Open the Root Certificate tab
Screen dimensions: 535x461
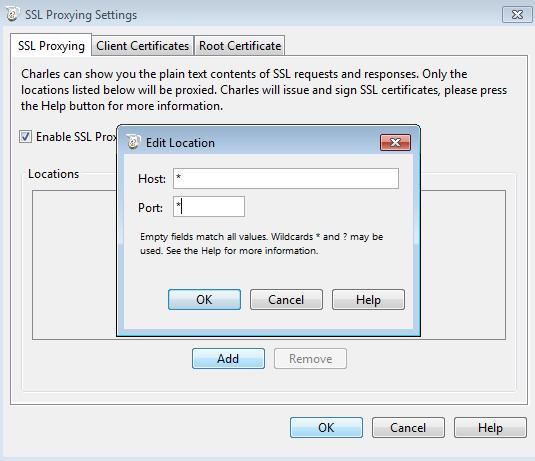click(x=240, y=46)
